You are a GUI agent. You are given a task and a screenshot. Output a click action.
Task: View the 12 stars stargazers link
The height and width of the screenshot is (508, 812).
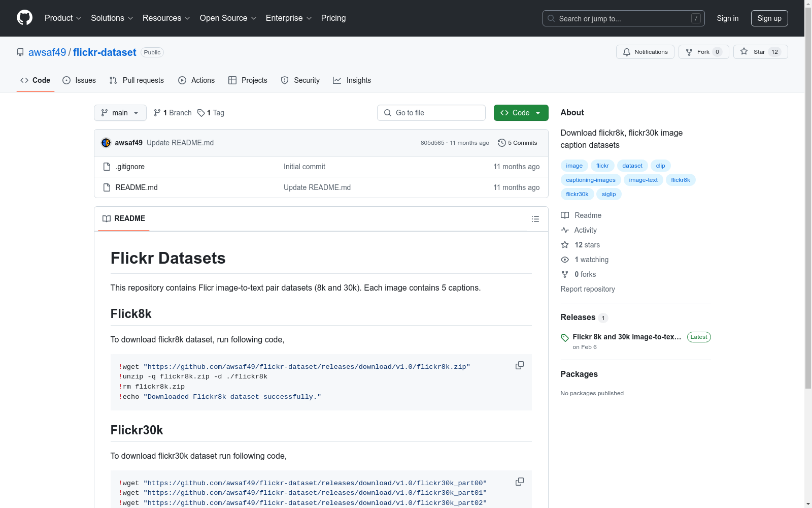point(580,245)
